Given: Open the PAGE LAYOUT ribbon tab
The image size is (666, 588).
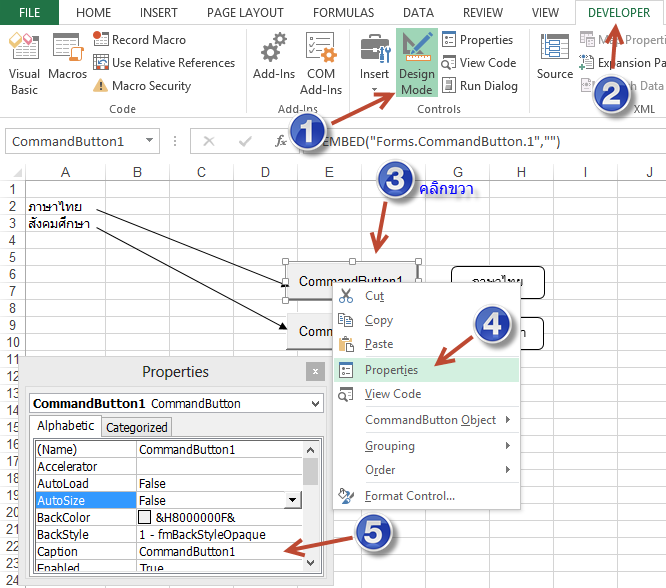Looking at the screenshot, I should [x=245, y=13].
